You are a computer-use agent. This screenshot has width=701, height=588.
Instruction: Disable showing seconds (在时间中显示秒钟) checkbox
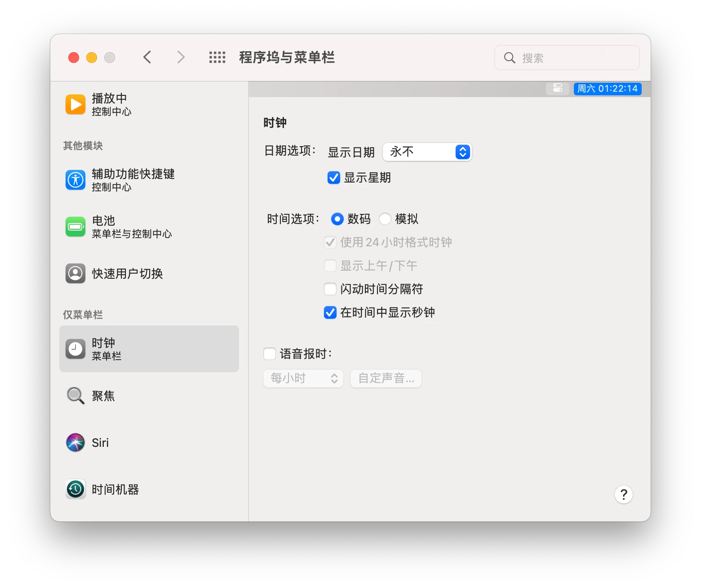pos(330,312)
